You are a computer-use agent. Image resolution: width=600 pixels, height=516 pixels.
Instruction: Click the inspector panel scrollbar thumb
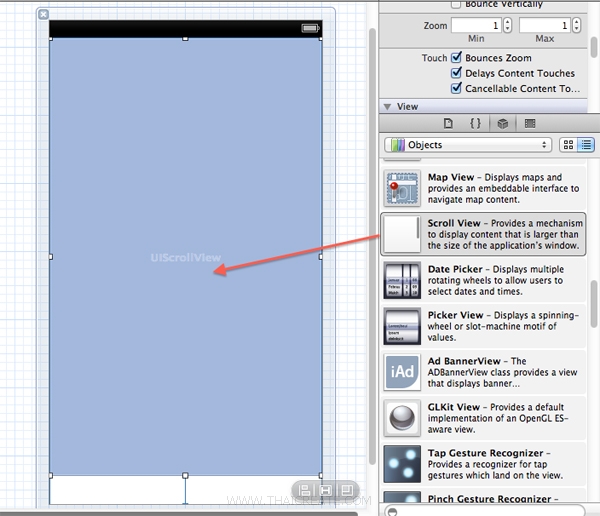593,47
